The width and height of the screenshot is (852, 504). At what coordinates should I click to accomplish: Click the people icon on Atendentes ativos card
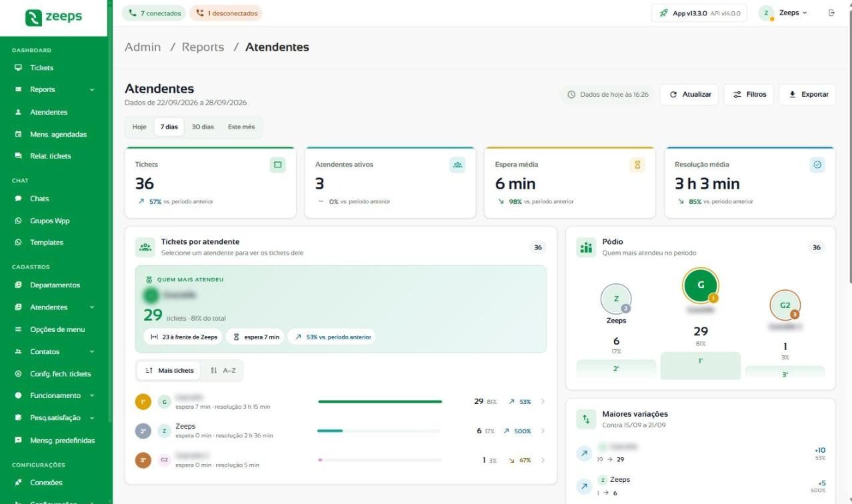coord(457,165)
